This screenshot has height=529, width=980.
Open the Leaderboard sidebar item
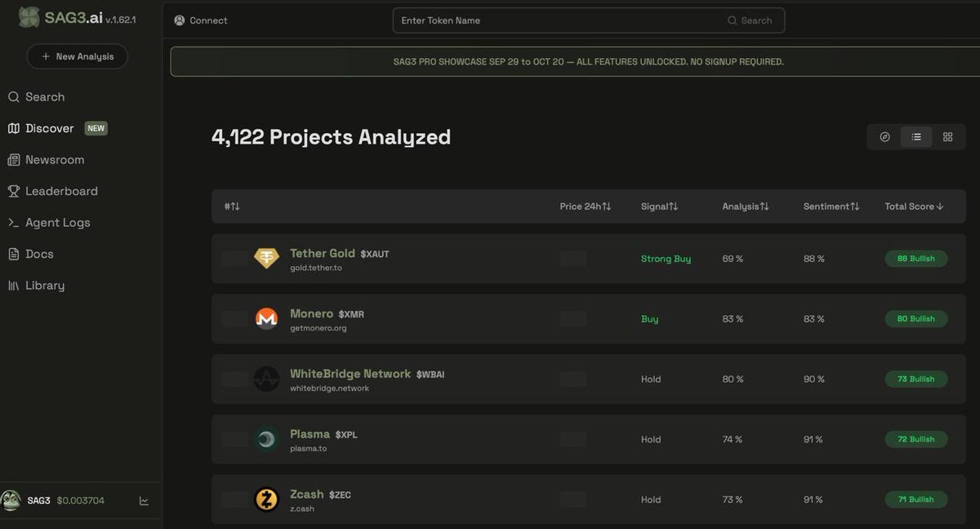[x=60, y=191]
